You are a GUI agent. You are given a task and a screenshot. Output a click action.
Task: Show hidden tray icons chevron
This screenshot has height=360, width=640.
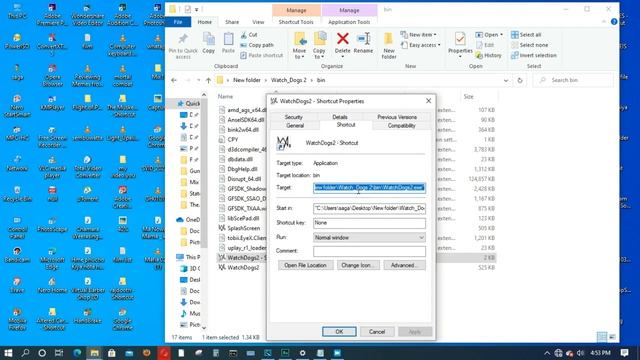pyautogui.click(x=547, y=353)
